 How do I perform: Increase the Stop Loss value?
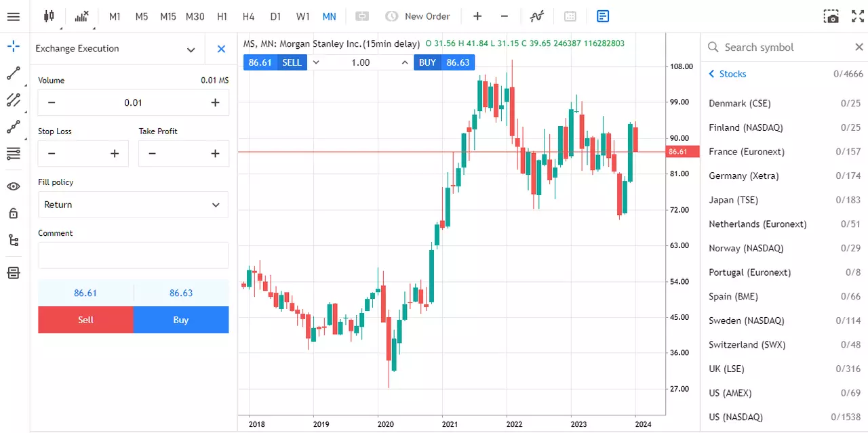115,154
